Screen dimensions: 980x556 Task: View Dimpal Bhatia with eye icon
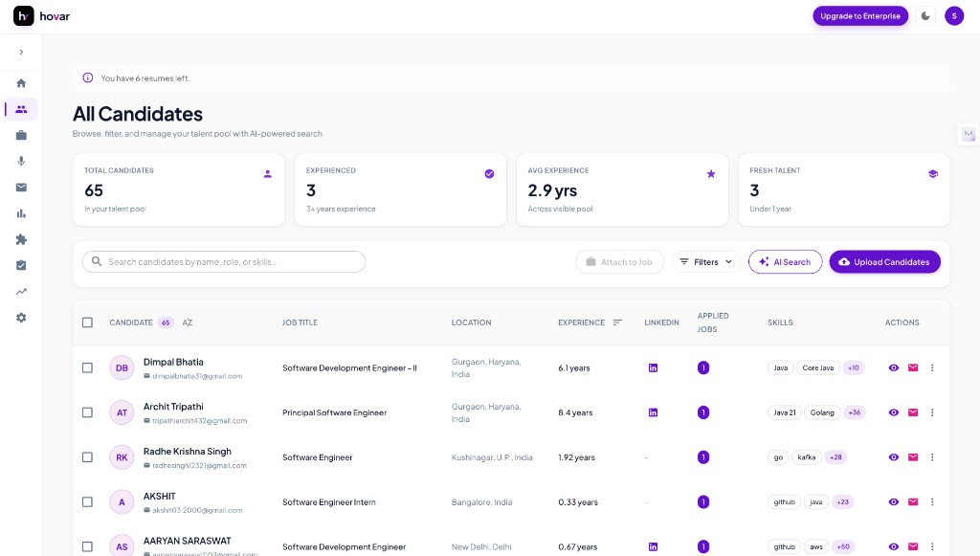(893, 368)
